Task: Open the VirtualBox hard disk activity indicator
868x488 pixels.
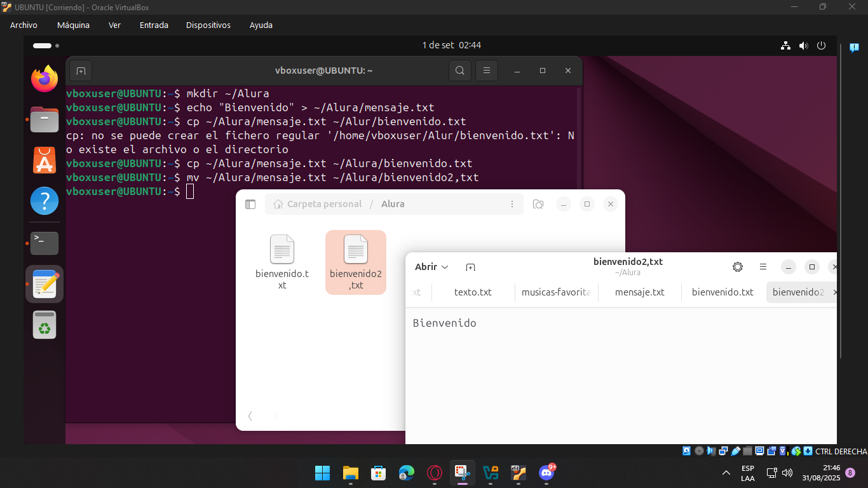Action: [686, 451]
